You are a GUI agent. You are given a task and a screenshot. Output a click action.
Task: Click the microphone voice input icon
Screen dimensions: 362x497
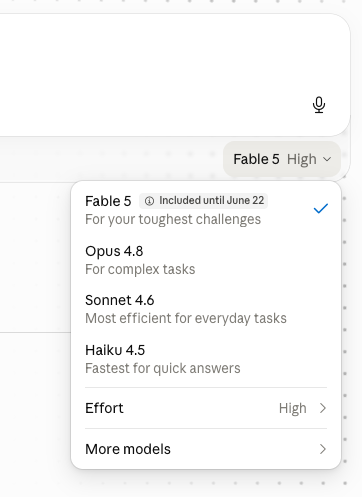tap(319, 105)
